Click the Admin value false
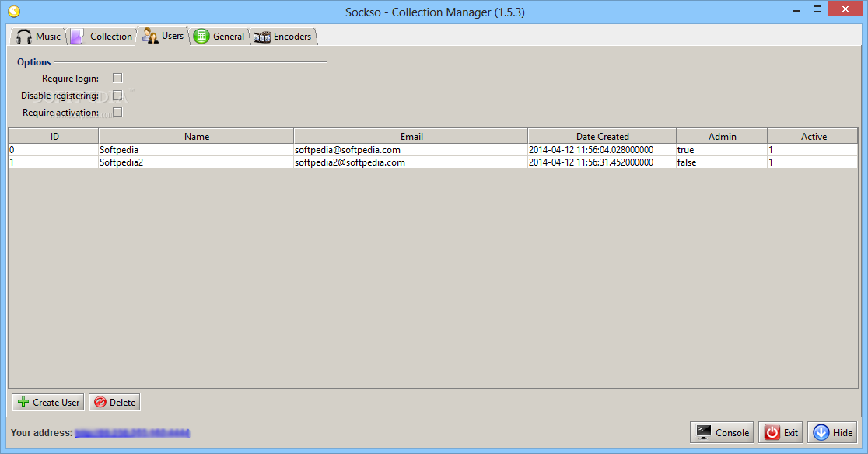 (x=722, y=162)
